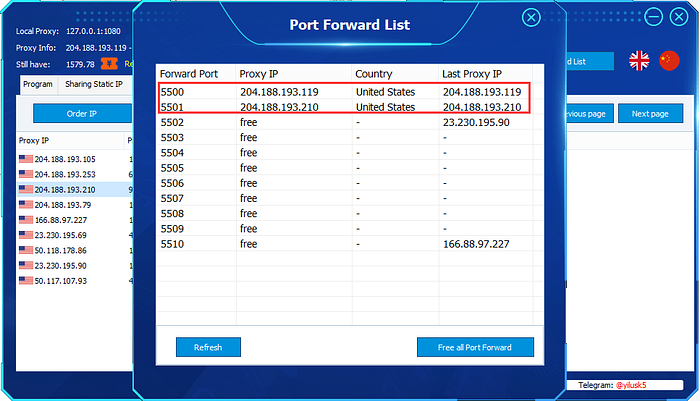Switch interface to Chinese via China flag
Screen dimensions: 700x401
pos(669,61)
